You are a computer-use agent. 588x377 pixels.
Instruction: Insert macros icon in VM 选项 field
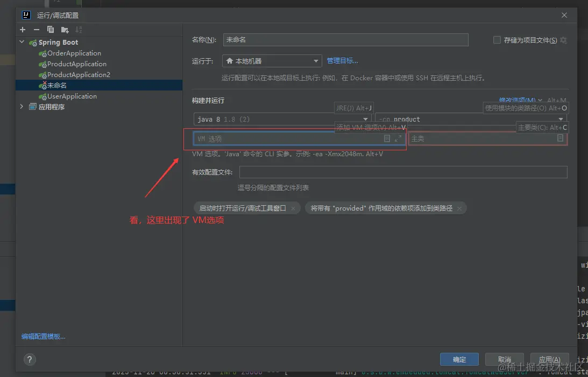[x=387, y=138]
